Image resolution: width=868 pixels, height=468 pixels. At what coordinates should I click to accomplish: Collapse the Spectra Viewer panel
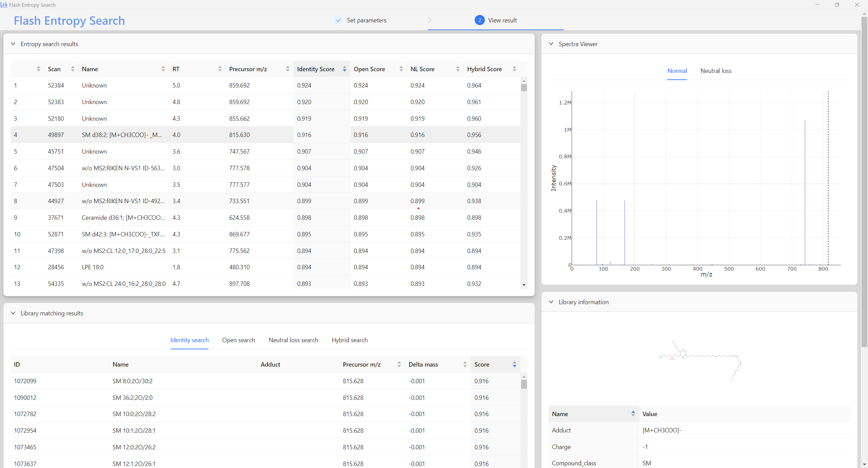coord(550,44)
